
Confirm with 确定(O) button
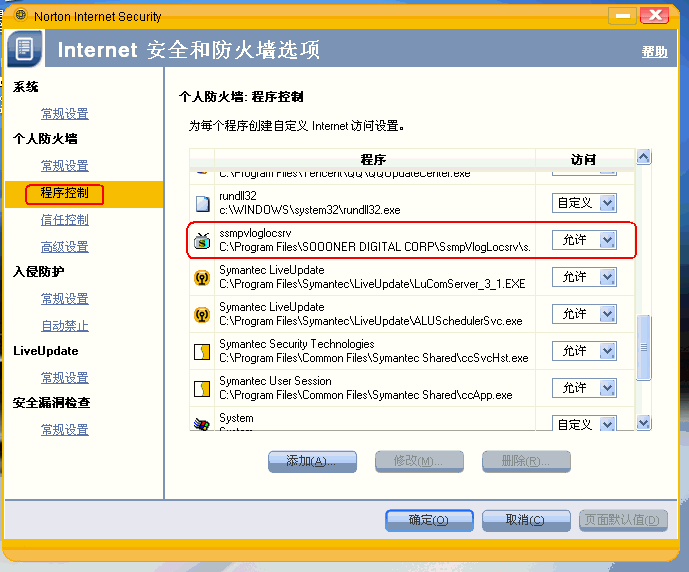tap(429, 520)
